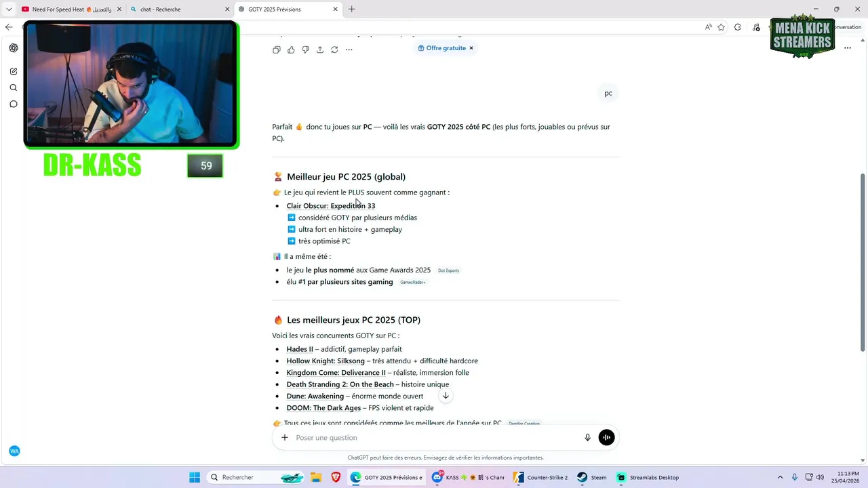This screenshot has height=488, width=868.
Task: Click the microphone dictation icon in the prompt box
Action: [x=588, y=438]
